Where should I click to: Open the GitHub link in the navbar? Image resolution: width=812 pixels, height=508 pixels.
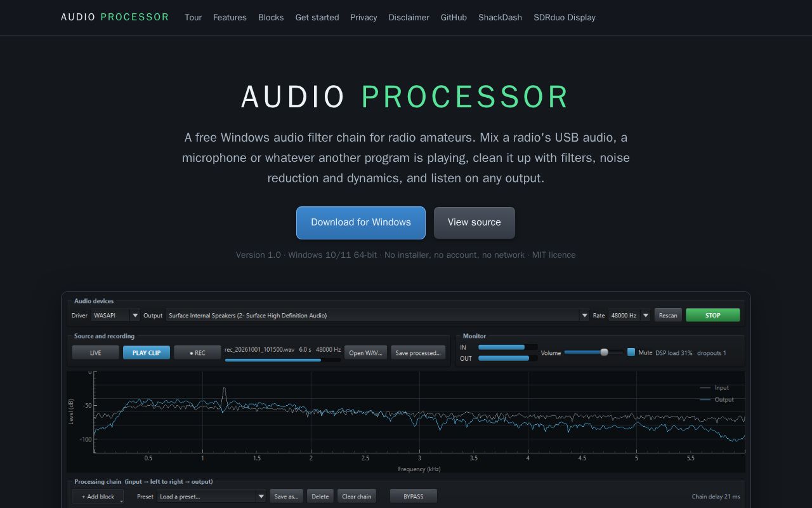454,17
